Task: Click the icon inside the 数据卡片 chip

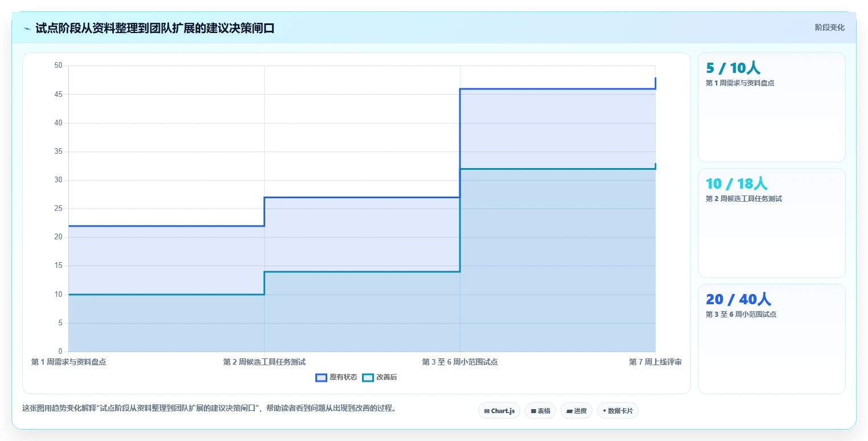Action: (604, 411)
